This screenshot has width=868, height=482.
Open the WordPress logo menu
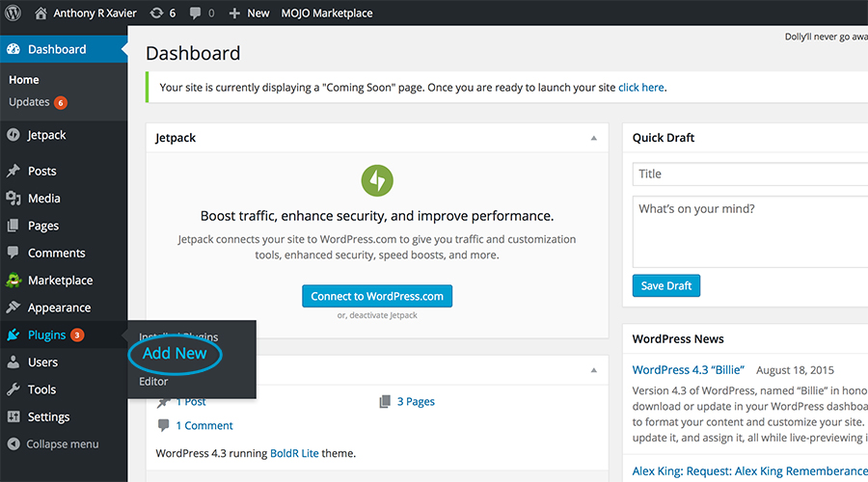(x=13, y=13)
